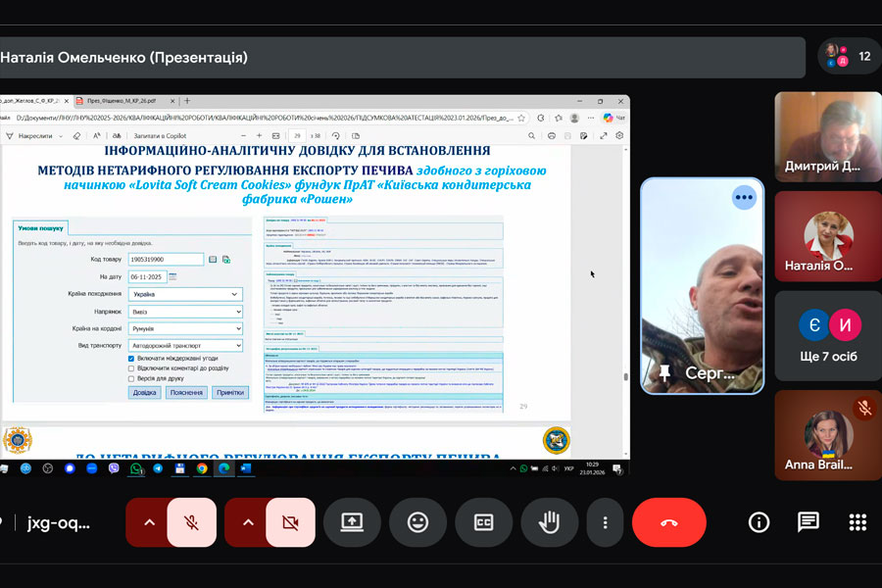The image size is (882, 588).
Task: Toggle page view layout icon
Action: pos(356,136)
